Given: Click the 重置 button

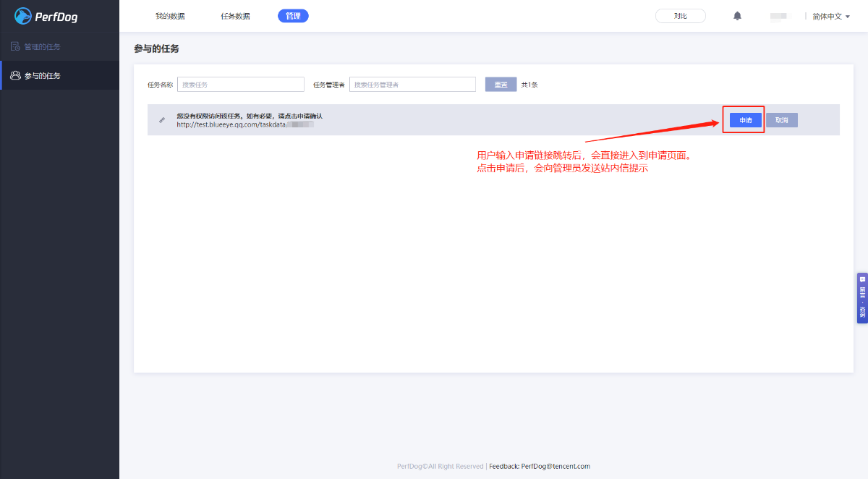Looking at the screenshot, I should pos(501,85).
